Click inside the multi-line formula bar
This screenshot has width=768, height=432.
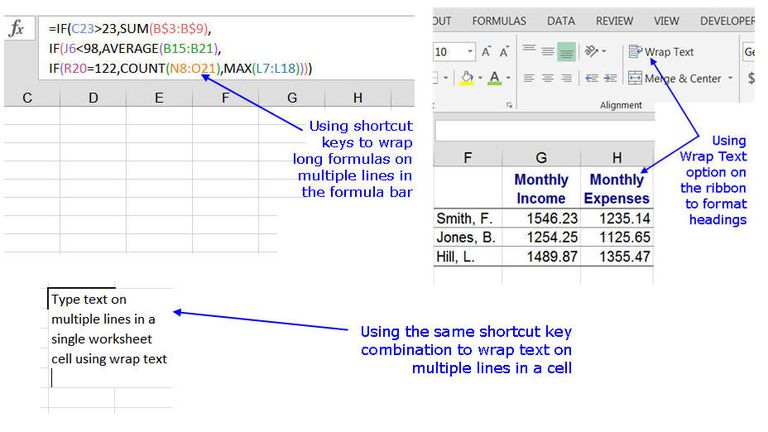(226, 48)
